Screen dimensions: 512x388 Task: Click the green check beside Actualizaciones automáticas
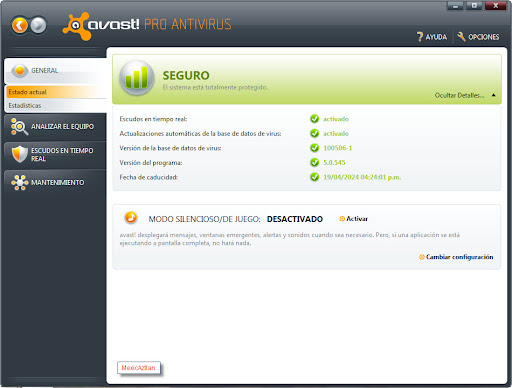pos(314,133)
